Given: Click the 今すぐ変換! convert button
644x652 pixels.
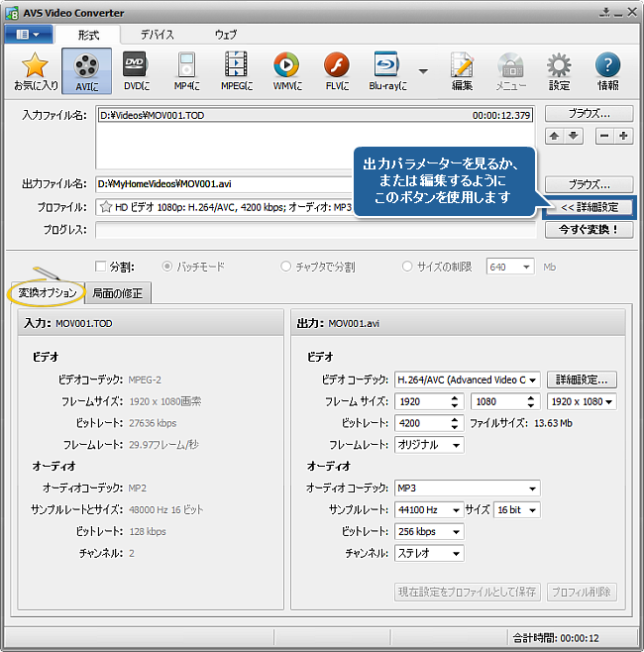Looking at the screenshot, I should click(x=589, y=230).
